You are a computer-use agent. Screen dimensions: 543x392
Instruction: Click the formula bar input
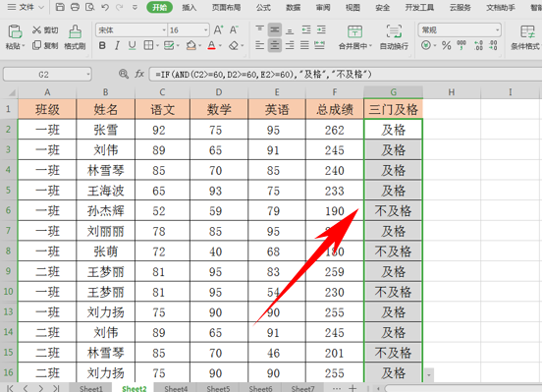pyautogui.click(x=346, y=74)
